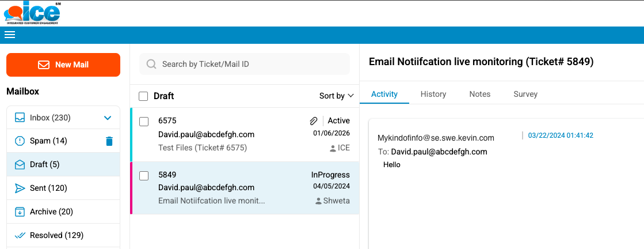
Task: Open the Sent mail folder
Action: 48,188
